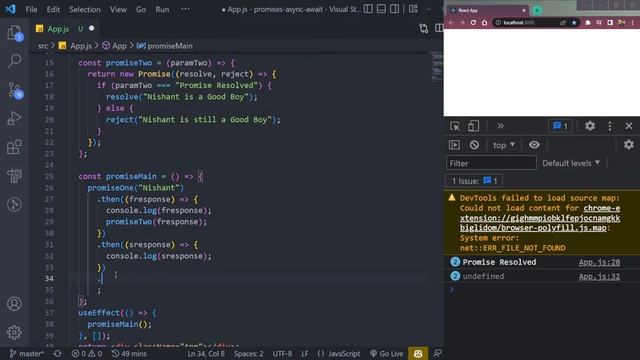Expand the src breadcrumb
Screen dimensions: 640x360
click(43, 46)
